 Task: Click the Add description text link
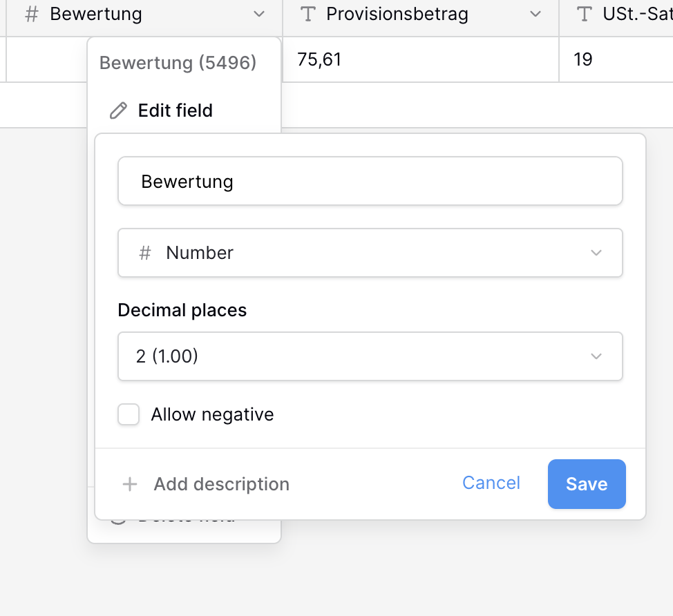coord(221,484)
